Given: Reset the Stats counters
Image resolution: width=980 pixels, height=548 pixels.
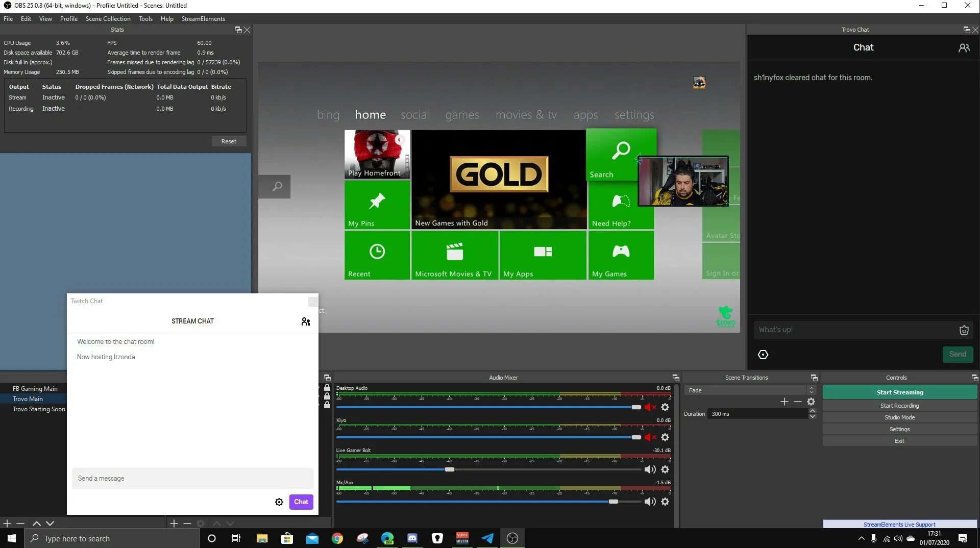Looking at the screenshot, I should (229, 141).
